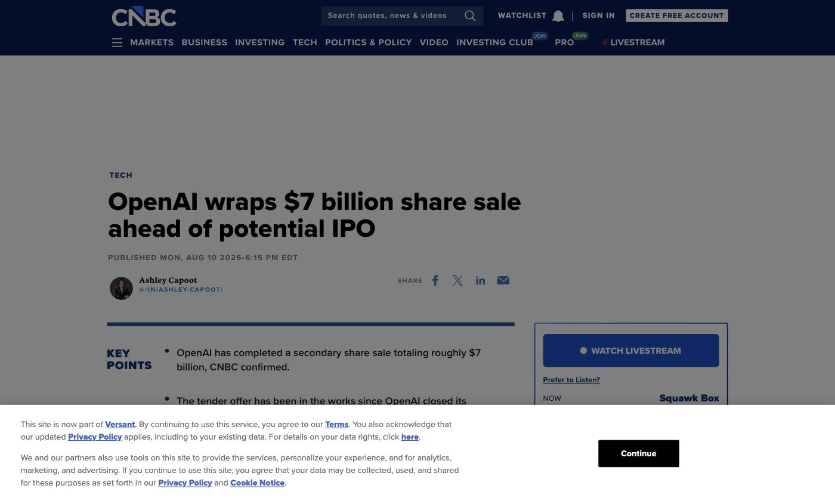Open Politics & Policy menu

click(x=368, y=42)
